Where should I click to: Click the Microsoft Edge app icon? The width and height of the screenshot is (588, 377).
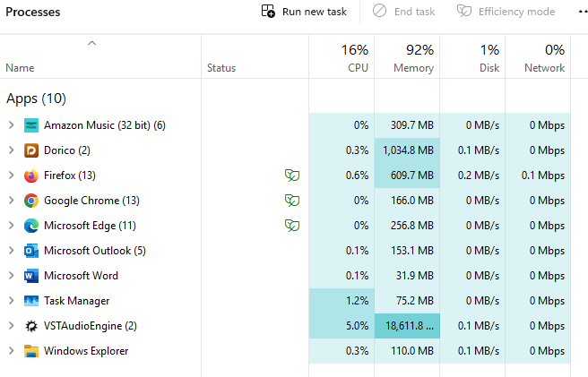[x=31, y=226]
